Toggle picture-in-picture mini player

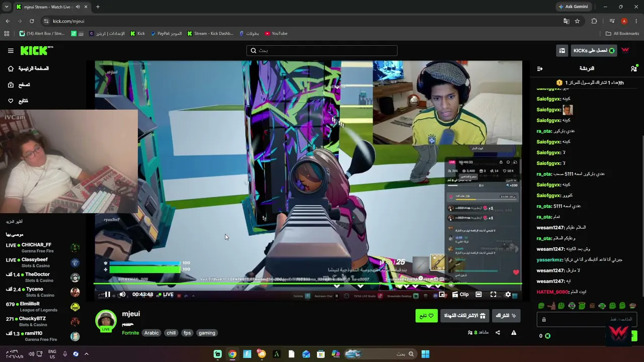(x=442, y=295)
